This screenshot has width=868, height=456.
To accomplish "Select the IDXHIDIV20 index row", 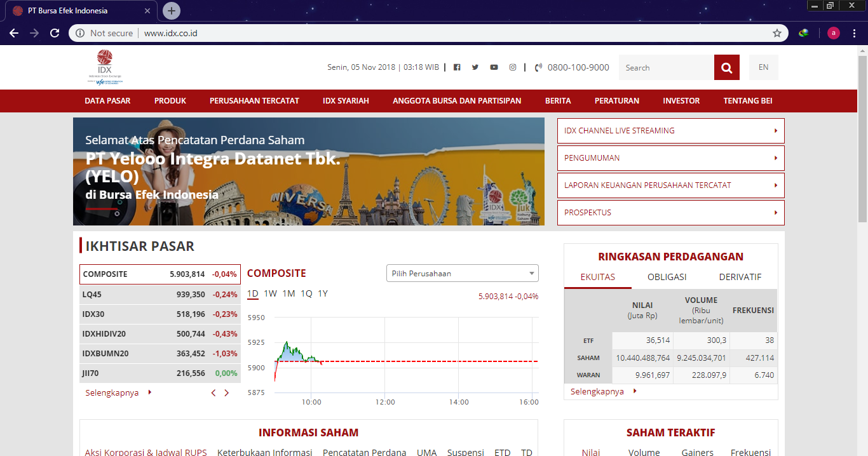I will click(160, 334).
